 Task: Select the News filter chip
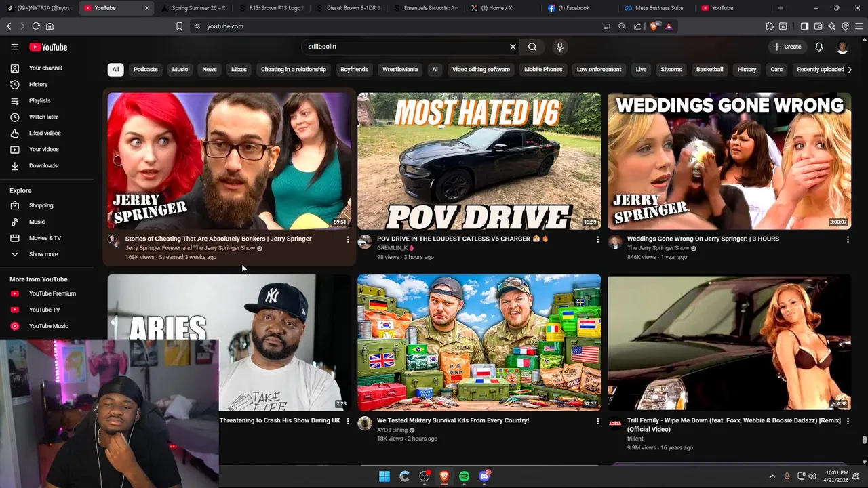click(x=210, y=69)
